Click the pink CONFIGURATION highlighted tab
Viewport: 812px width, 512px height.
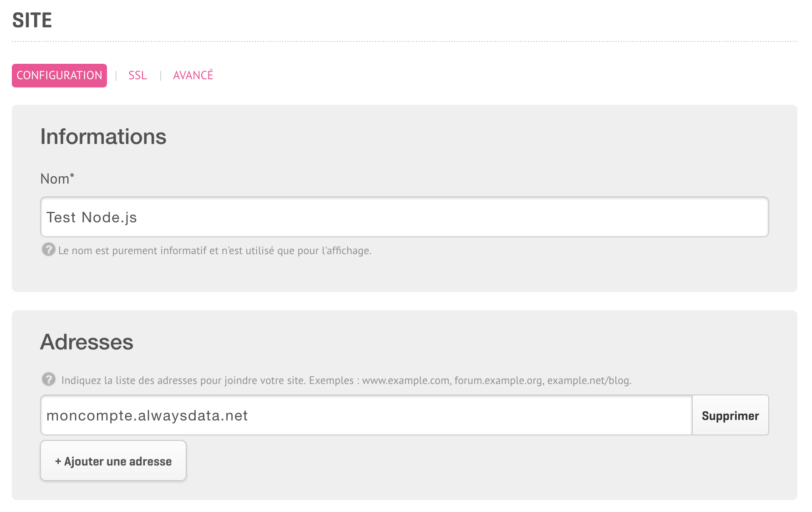pyautogui.click(x=59, y=75)
